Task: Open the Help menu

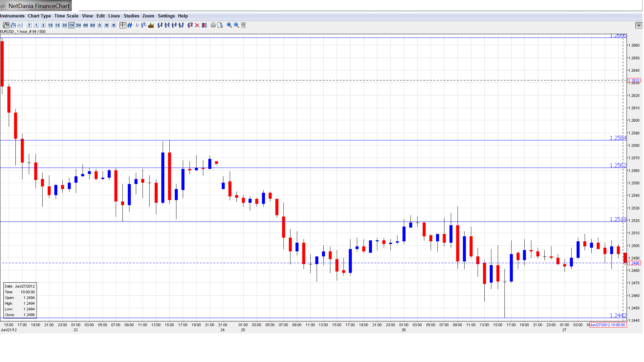Action: 183,16
